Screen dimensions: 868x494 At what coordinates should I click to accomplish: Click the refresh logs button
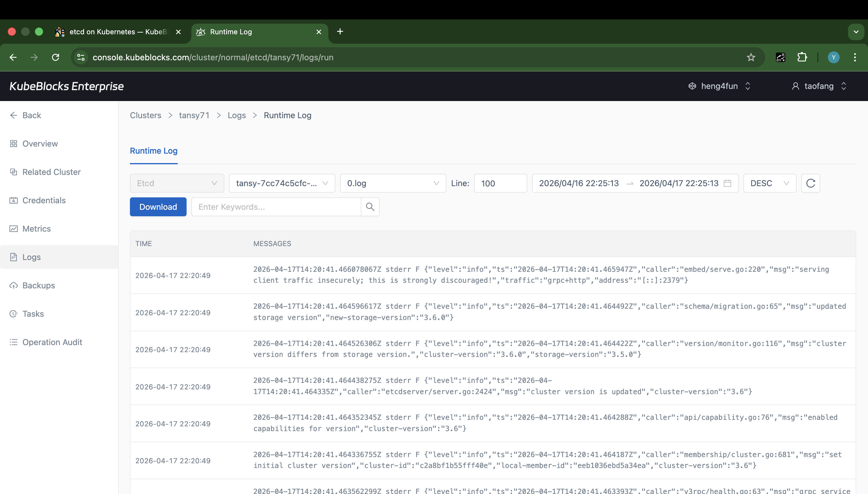click(810, 183)
